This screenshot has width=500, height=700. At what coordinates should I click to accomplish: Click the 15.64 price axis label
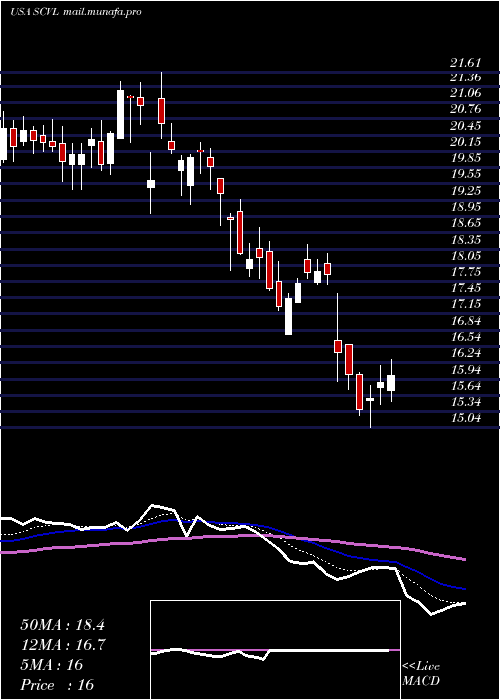[x=465, y=385]
